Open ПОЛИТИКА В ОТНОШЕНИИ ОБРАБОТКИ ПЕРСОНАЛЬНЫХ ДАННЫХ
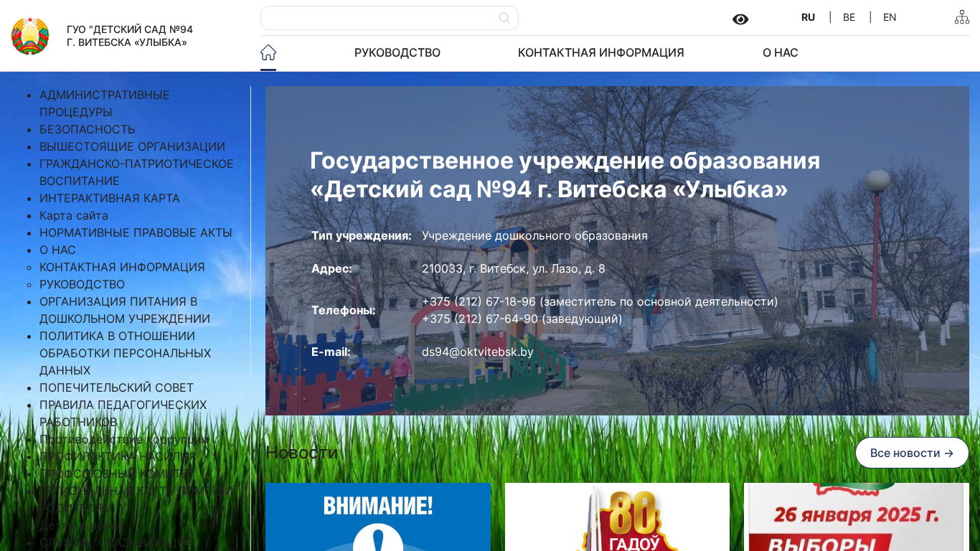The image size is (980, 551). (126, 353)
